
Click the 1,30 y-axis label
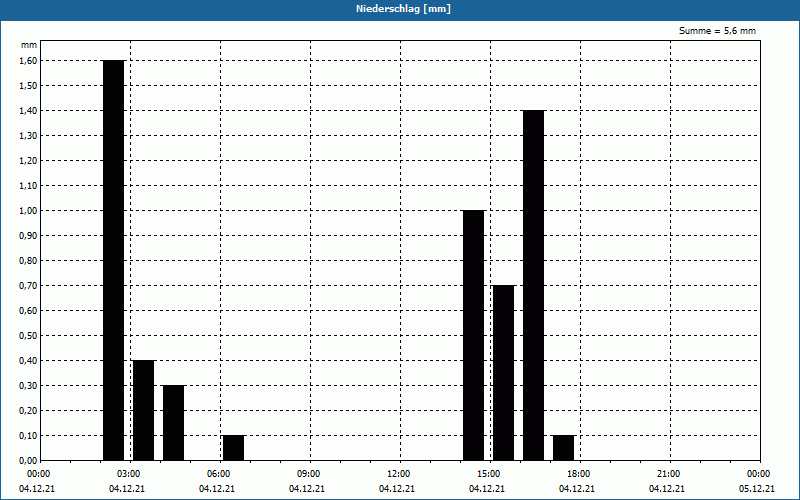[x=28, y=135]
